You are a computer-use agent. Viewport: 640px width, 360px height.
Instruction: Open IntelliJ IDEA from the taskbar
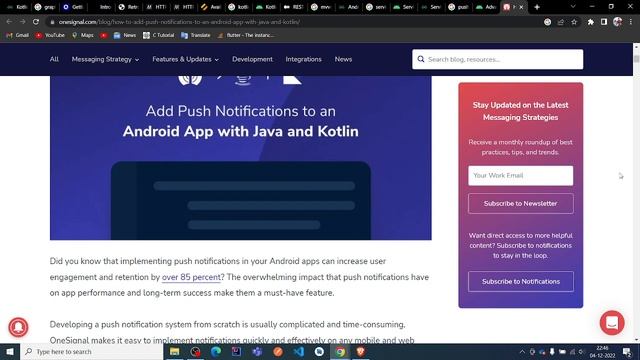(x=236, y=351)
